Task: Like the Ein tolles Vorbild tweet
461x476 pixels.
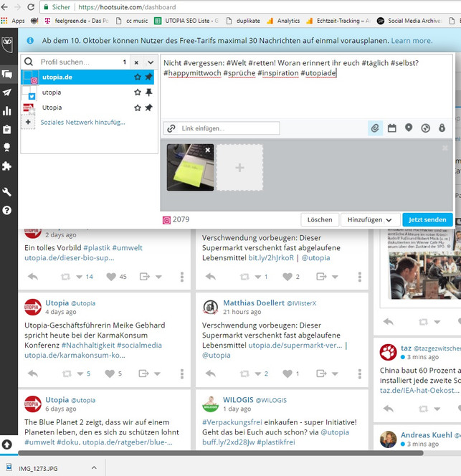Action: [111, 277]
